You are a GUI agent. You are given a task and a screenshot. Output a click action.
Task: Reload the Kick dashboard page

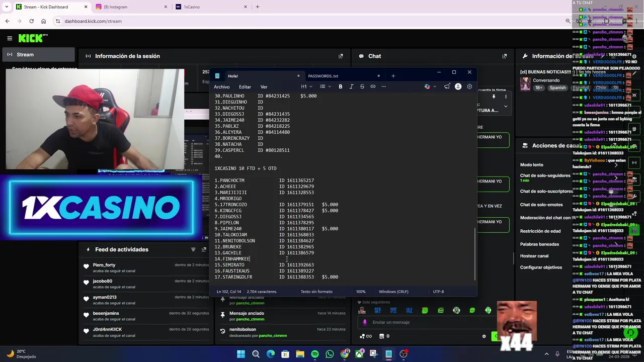coord(31,21)
